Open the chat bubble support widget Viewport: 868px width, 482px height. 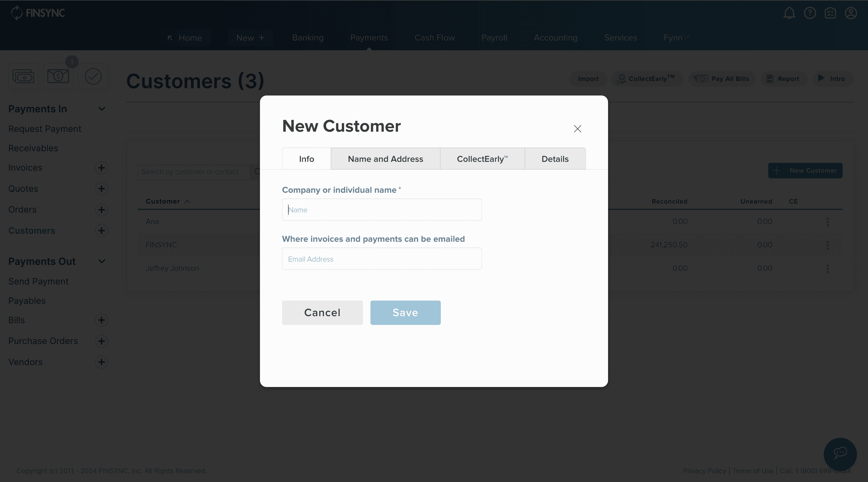[840, 453]
